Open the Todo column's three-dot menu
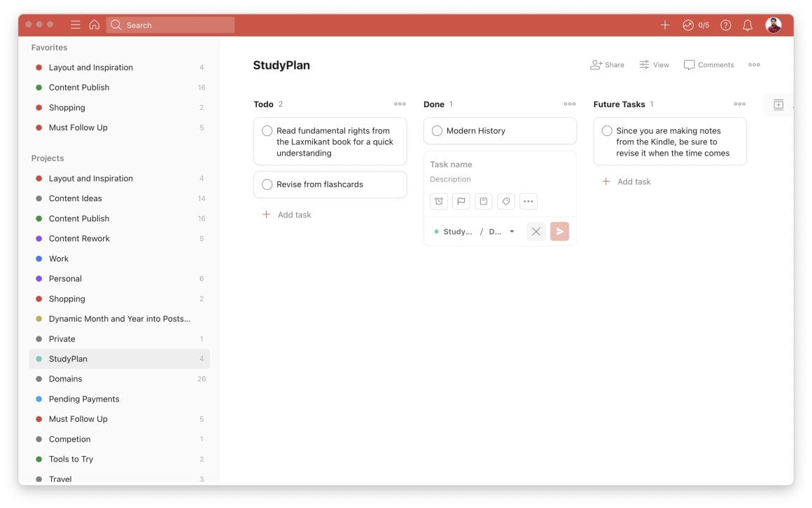 tap(400, 104)
